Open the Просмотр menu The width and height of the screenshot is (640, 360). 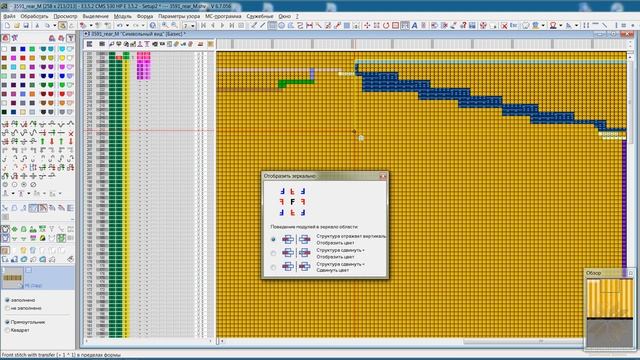tap(65, 16)
